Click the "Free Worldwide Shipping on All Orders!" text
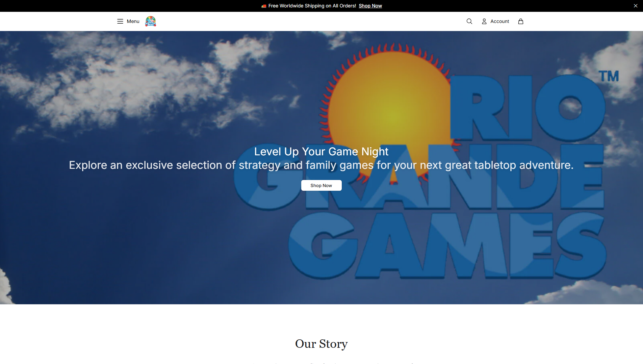This screenshot has height=364, width=643. coord(312,6)
